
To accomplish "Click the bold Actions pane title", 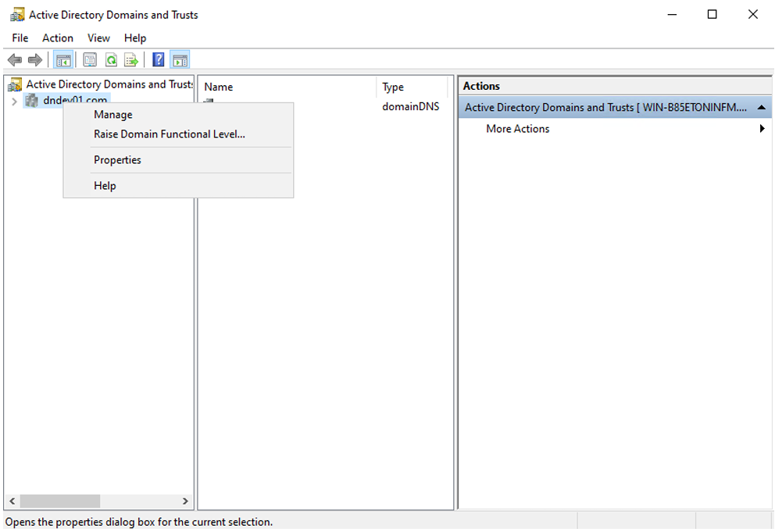I will pos(481,86).
